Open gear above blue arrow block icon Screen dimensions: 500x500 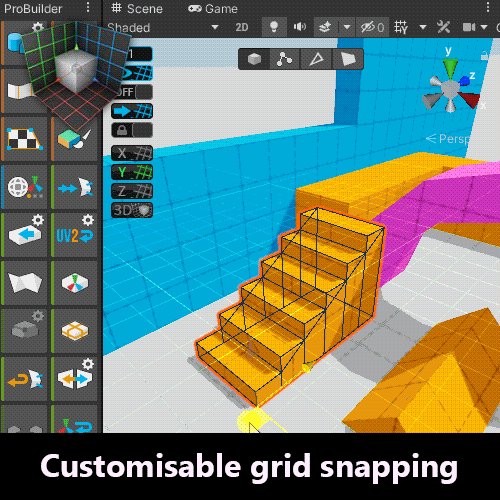pyautogui.click(x=38, y=220)
